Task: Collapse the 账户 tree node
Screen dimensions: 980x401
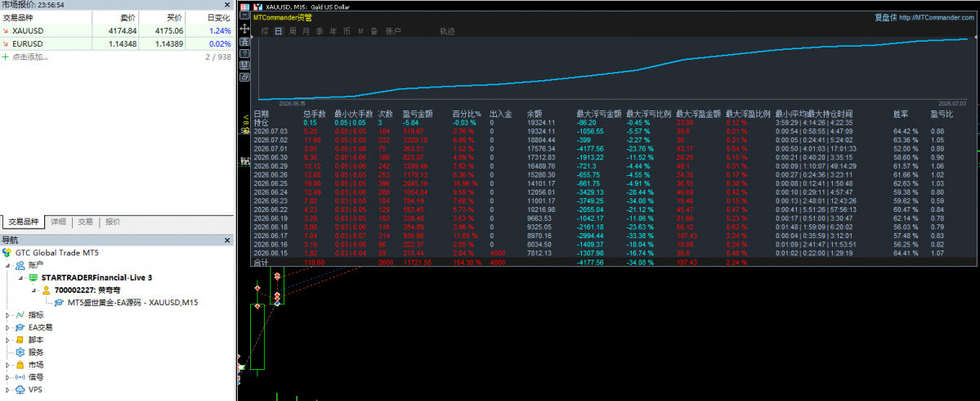Action: pyautogui.click(x=8, y=265)
